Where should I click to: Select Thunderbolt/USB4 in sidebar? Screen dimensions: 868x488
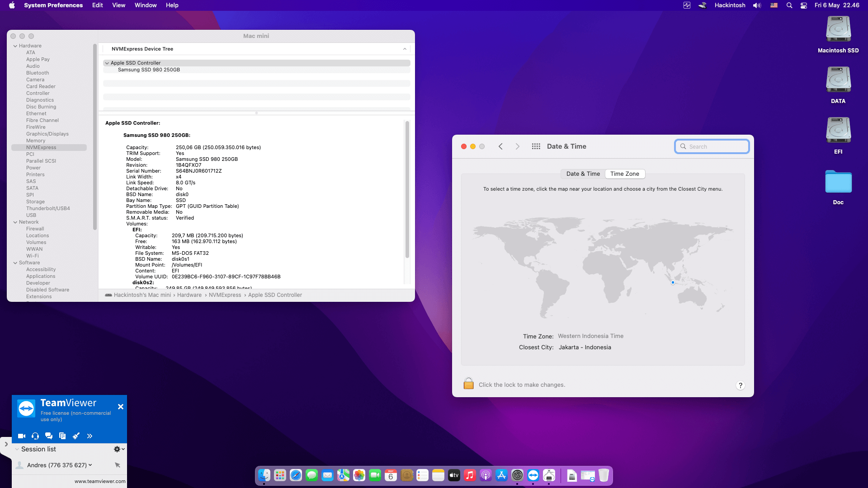click(x=48, y=208)
